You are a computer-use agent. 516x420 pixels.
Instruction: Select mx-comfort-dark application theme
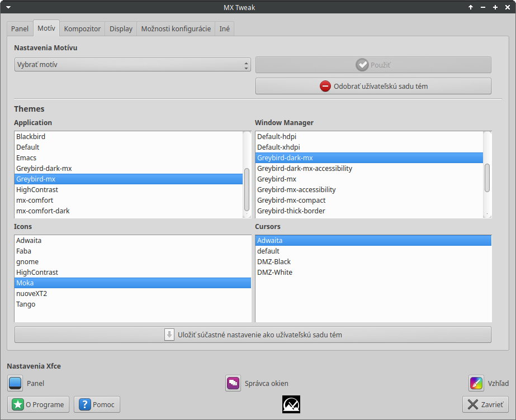coord(129,211)
